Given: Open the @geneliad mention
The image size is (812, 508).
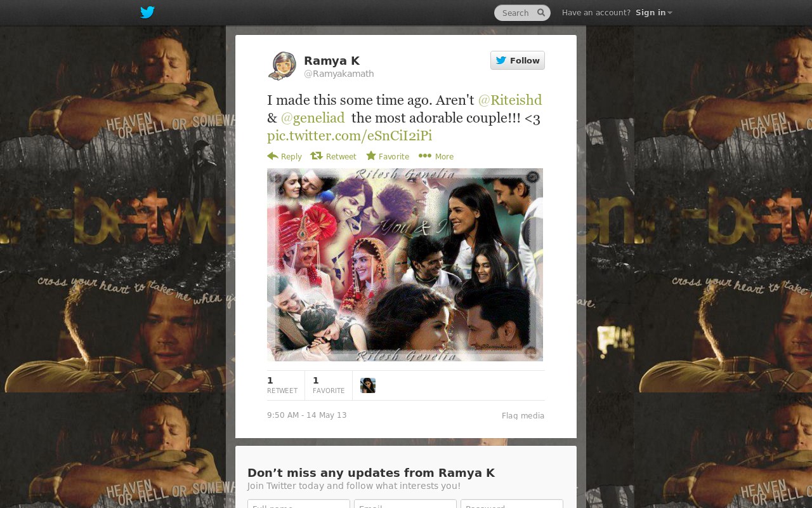Looking at the screenshot, I should (x=313, y=117).
